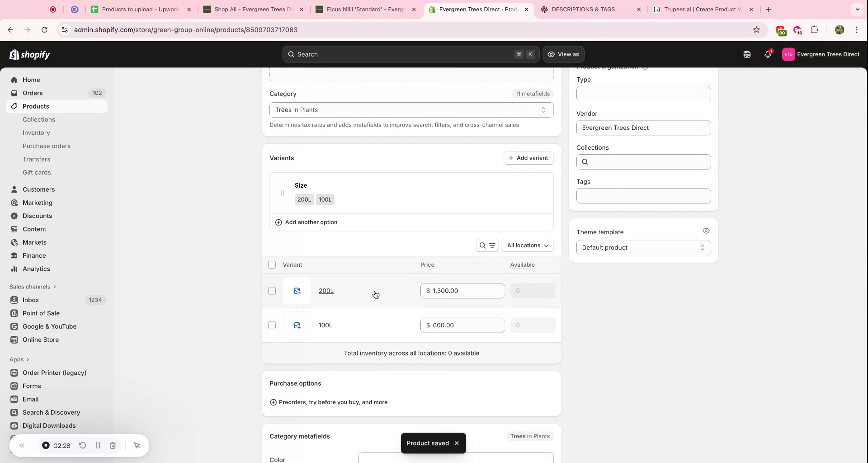Change the Trees in Plants category selector
Image resolution: width=868 pixels, height=463 pixels.
[x=411, y=109]
